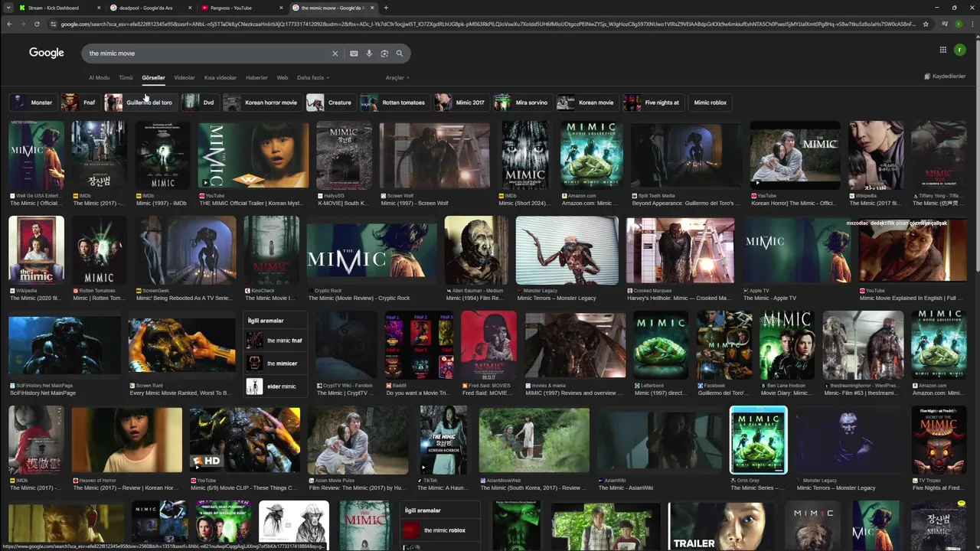Filter by the Korean horror movie chip
980x551 pixels.
[261, 103]
